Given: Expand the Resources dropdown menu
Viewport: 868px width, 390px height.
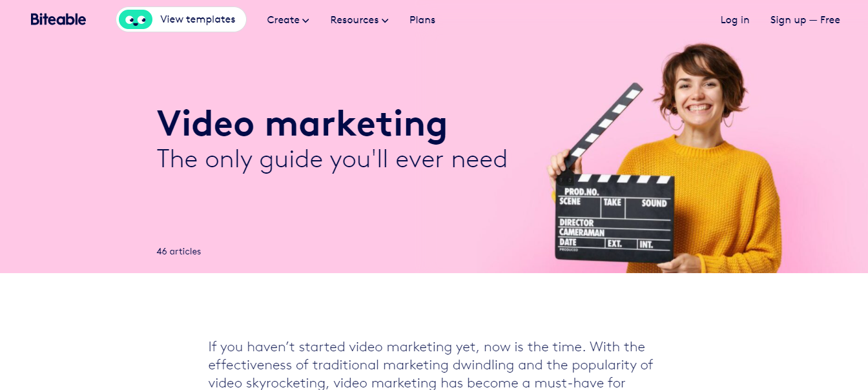Looking at the screenshot, I should point(359,20).
